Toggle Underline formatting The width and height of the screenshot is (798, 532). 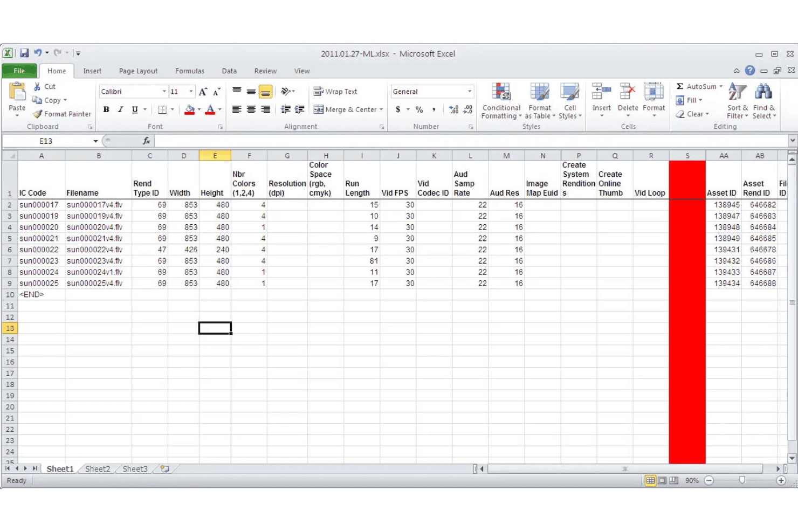click(x=135, y=109)
